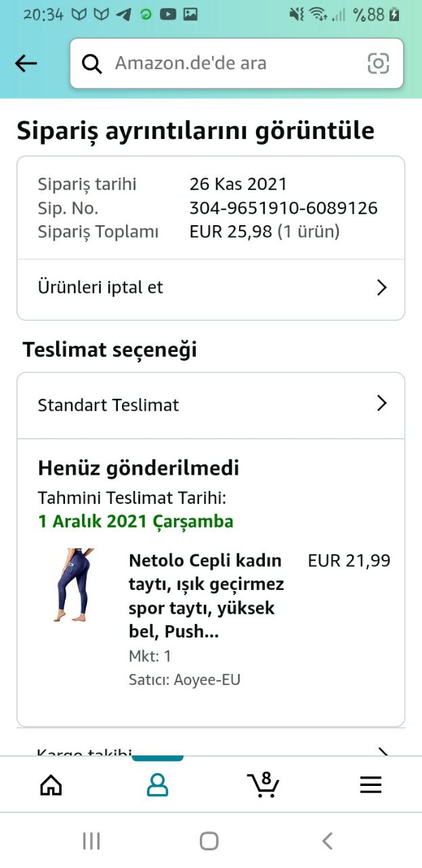Go to Amazon home tab

pos(51,785)
